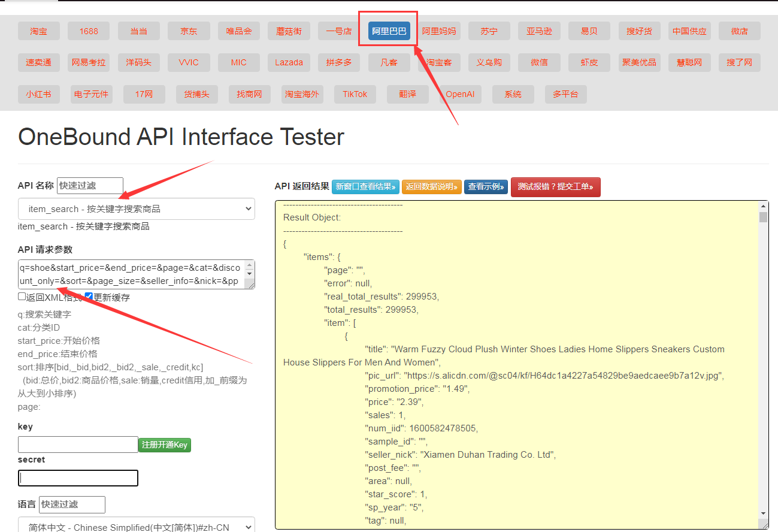Select 网易考拉 platform
Screen dimensions: 778x532
pyautogui.click(x=89, y=62)
